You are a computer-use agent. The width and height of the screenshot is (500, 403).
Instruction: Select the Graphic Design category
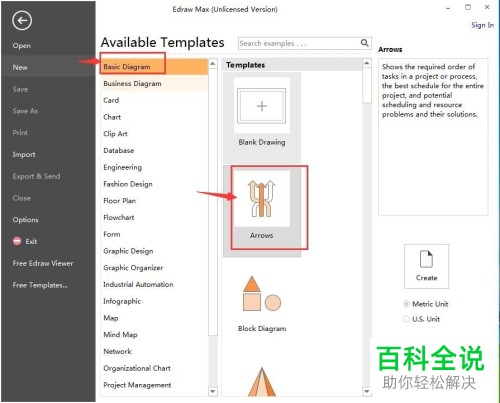click(128, 251)
